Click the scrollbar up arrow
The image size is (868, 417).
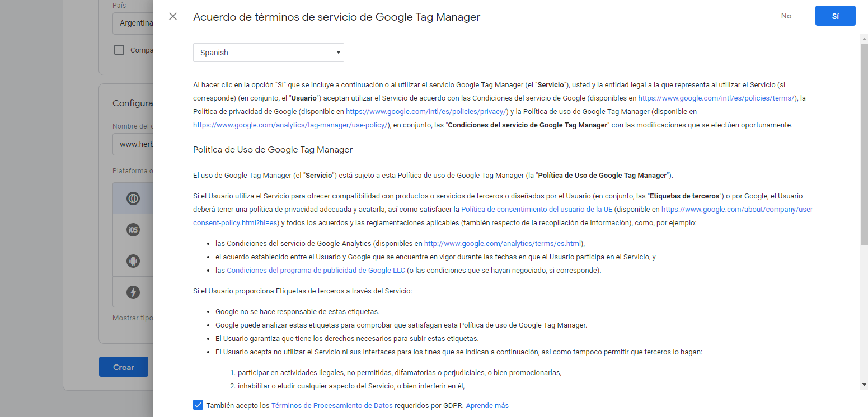pos(864,38)
